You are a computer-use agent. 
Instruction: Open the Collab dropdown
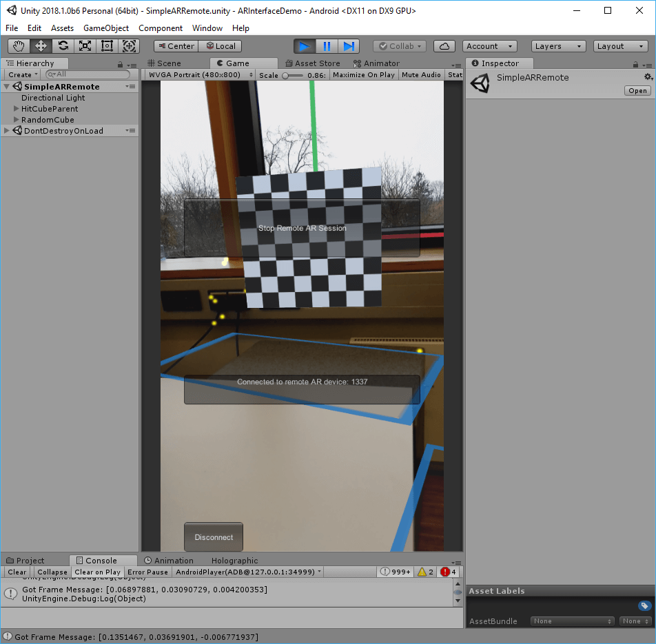click(x=400, y=46)
